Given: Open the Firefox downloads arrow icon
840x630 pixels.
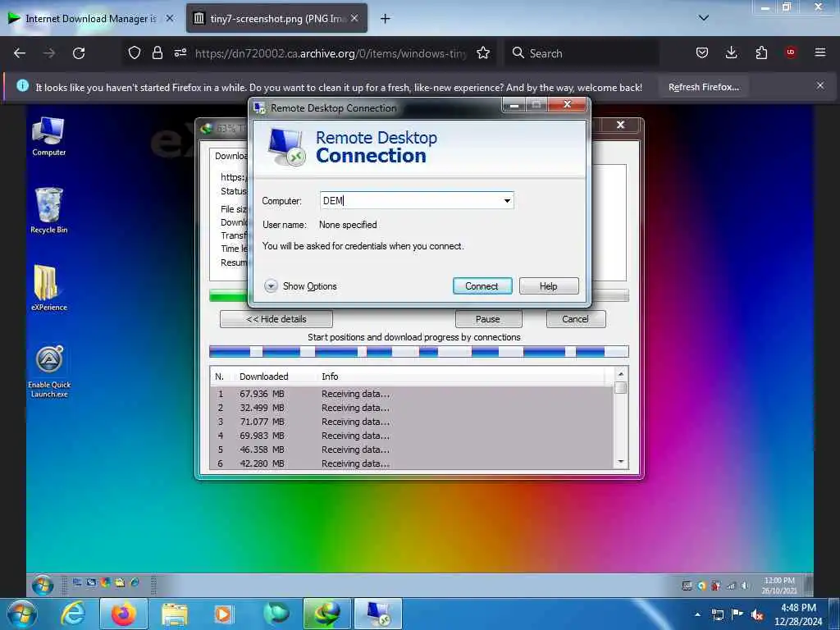Looking at the screenshot, I should [x=731, y=52].
